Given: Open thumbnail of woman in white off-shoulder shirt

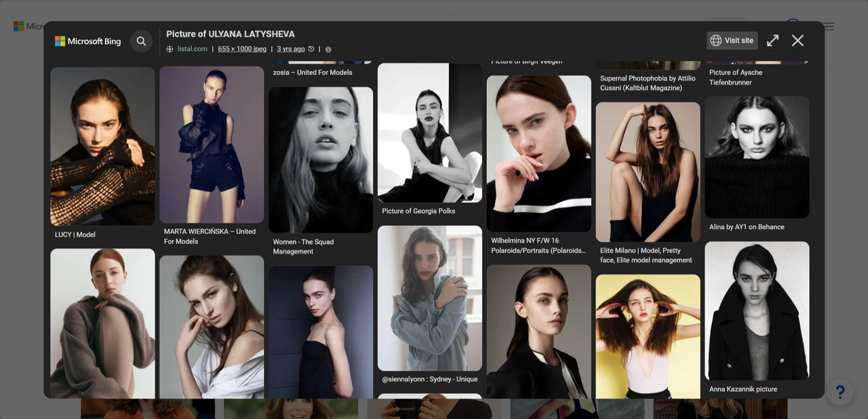Looking at the screenshot, I should 212,327.
